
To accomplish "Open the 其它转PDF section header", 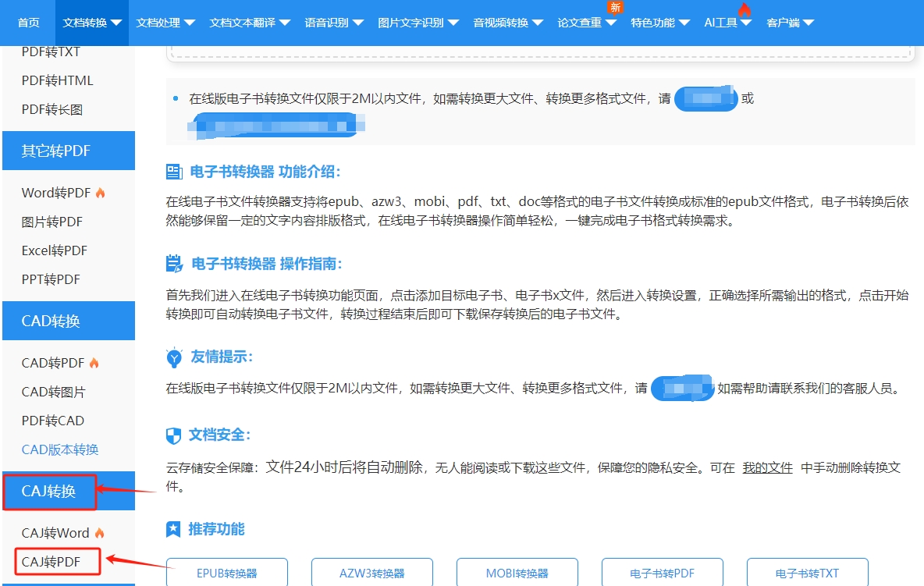I will [69, 151].
